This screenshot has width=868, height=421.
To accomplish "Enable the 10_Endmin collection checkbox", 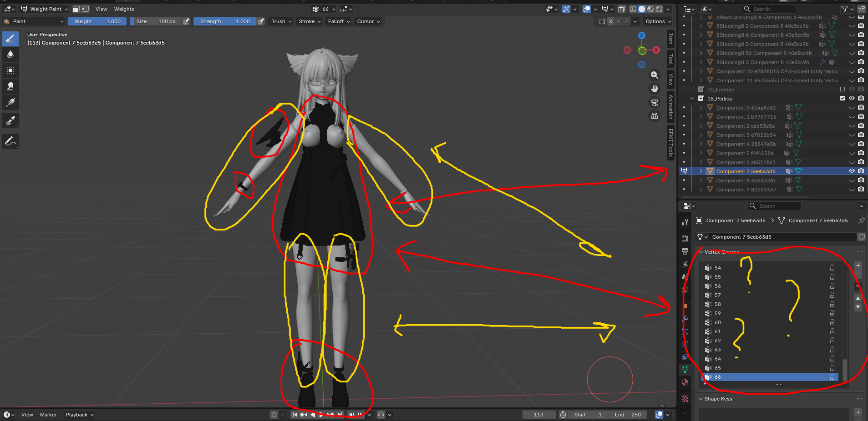I will pyautogui.click(x=843, y=90).
